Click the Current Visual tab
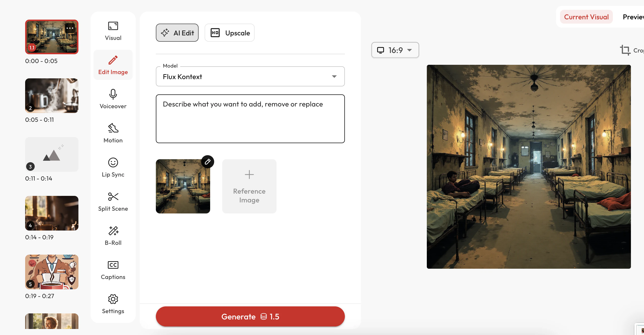644x335 pixels. 586,17
